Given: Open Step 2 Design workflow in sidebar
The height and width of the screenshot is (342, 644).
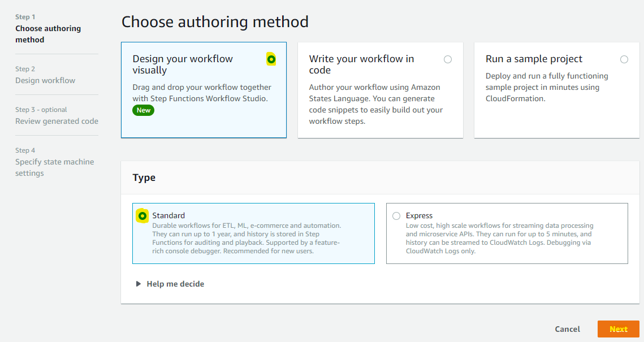Looking at the screenshot, I should click(x=45, y=80).
